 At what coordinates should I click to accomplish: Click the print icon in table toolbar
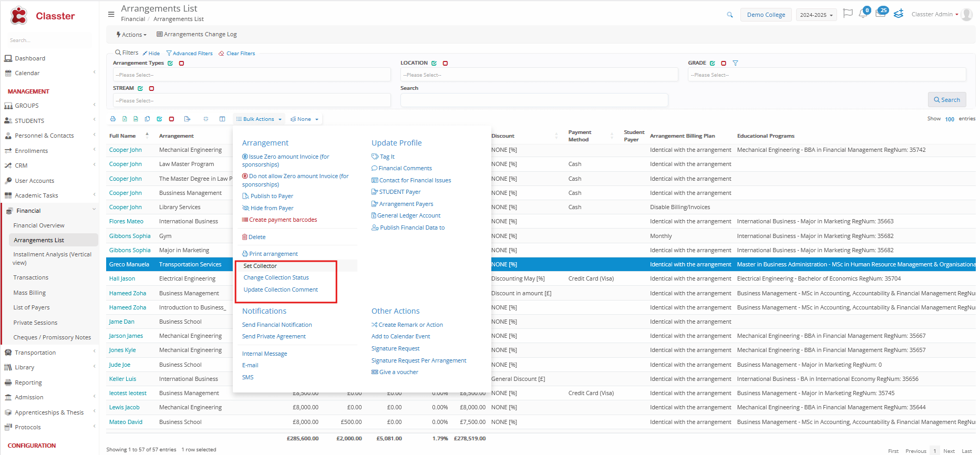coord(113,119)
